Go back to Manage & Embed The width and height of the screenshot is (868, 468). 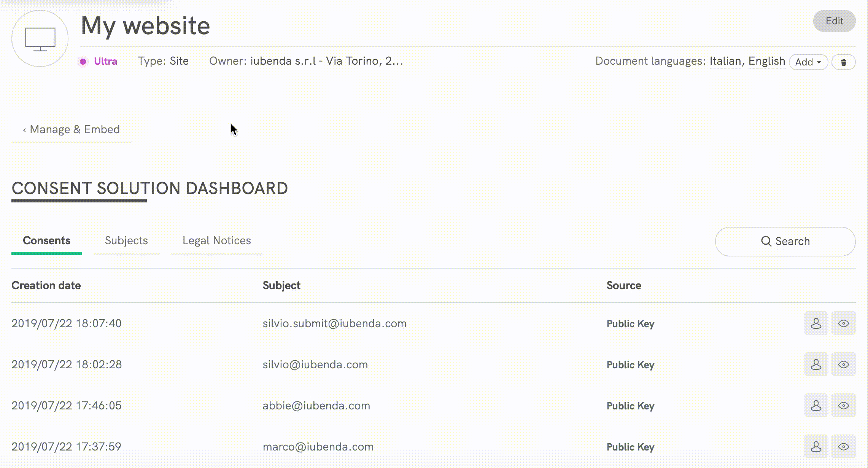[72, 129]
